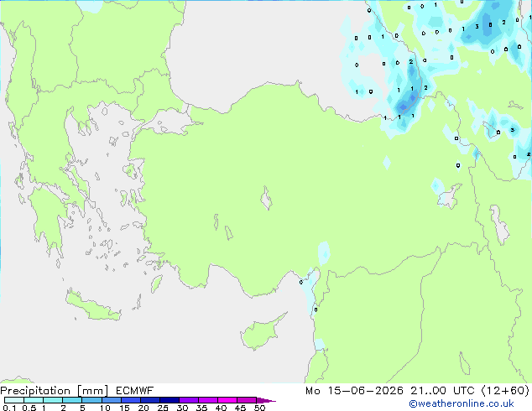The image size is (532, 411).
Task: Click the '21:00 UTC' time text
Action: click(x=442, y=391)
